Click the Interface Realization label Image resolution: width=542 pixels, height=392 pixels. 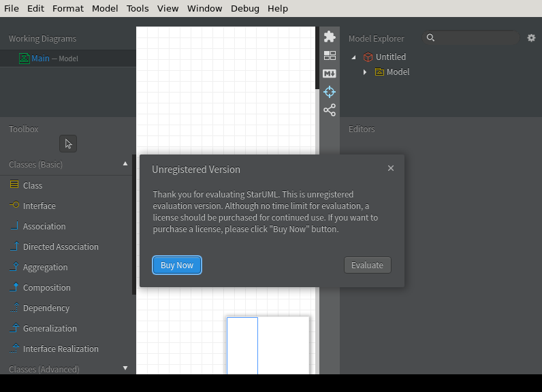[61, 349]
